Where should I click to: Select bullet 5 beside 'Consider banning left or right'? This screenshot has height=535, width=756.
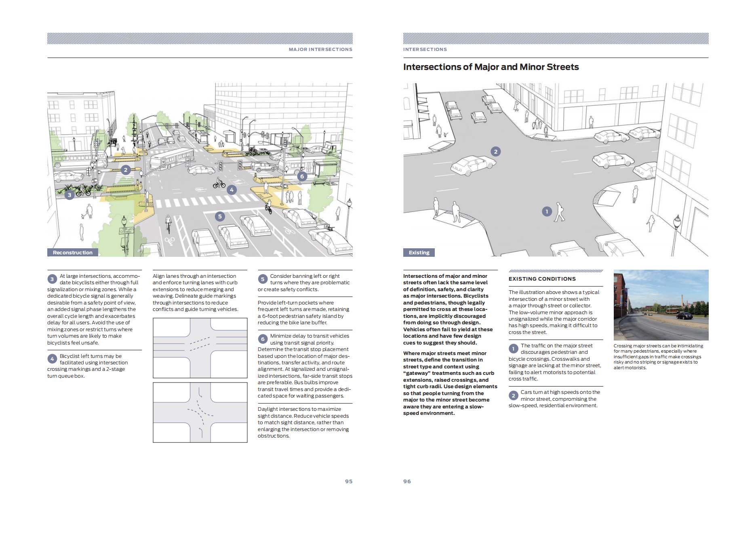click(x=263, y=279)
